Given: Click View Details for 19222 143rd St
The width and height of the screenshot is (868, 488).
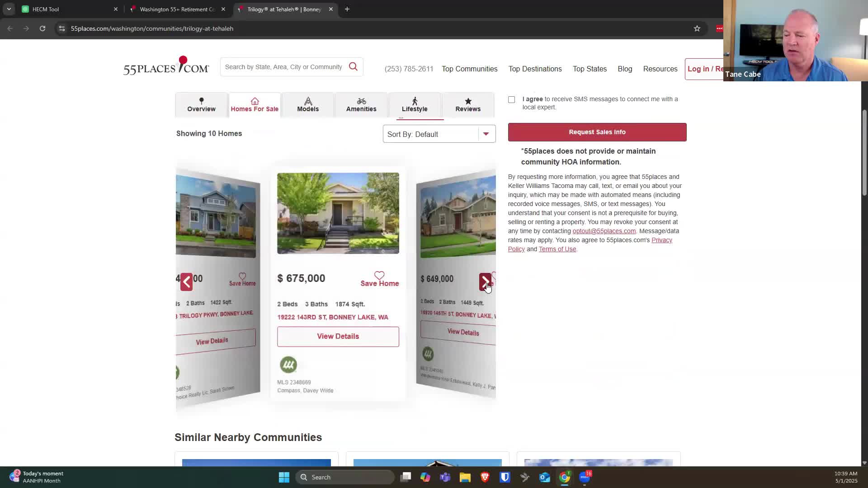Looking at the screenshot, I should (338, 337).
